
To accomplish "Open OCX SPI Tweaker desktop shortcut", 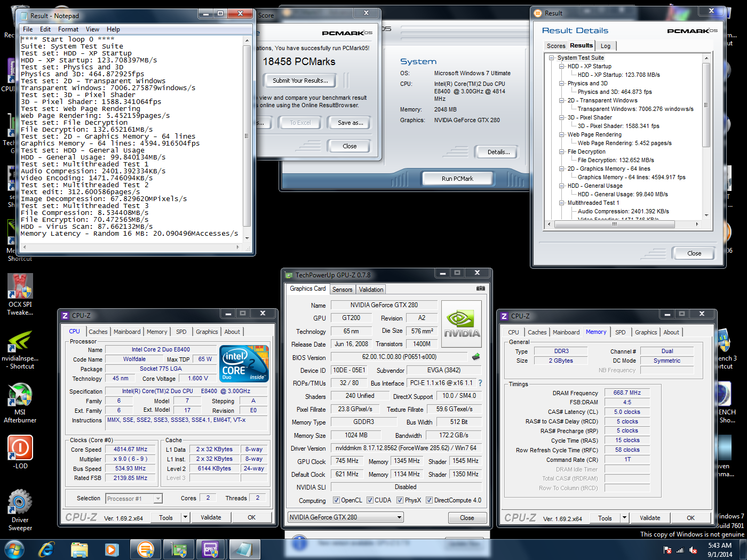I will pos(20,294).
